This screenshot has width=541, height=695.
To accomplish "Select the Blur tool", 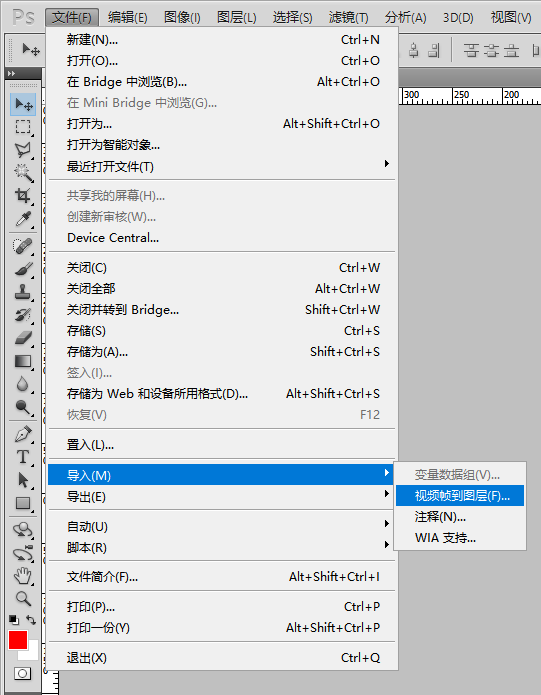I will [x=23, y=384].
